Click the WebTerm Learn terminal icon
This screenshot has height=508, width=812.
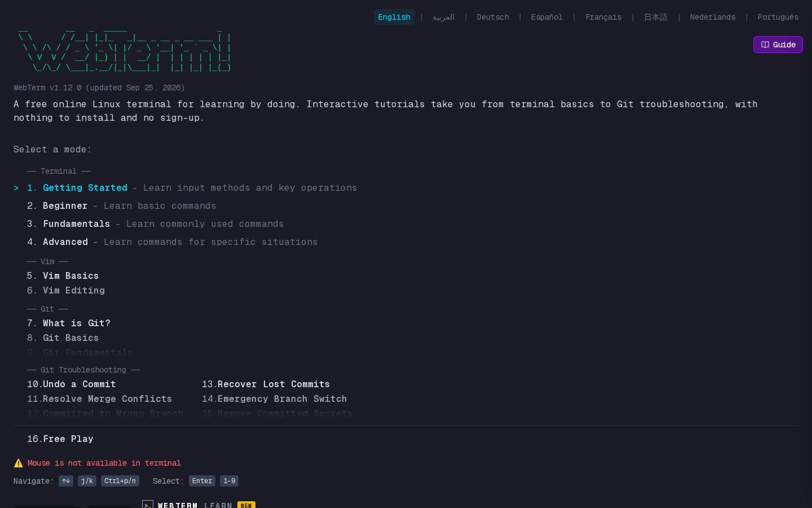148,505
